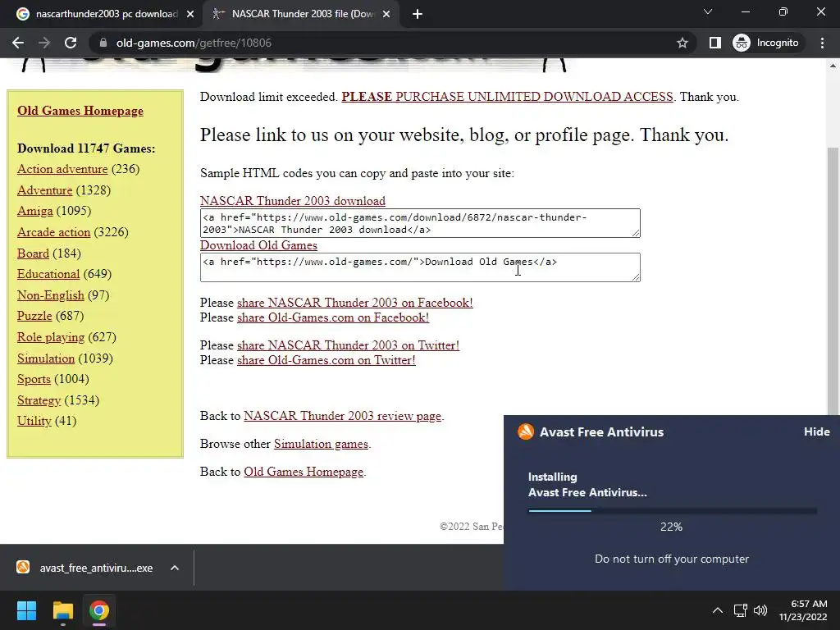Click the scrollbar up arrow
840x630 pixels.
(x=833, y=66)
